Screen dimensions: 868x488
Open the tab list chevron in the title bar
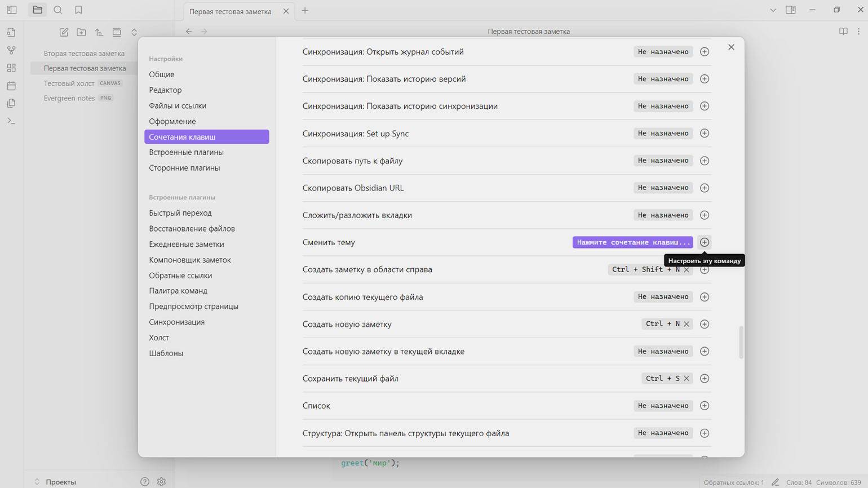[x=773, y=10]
